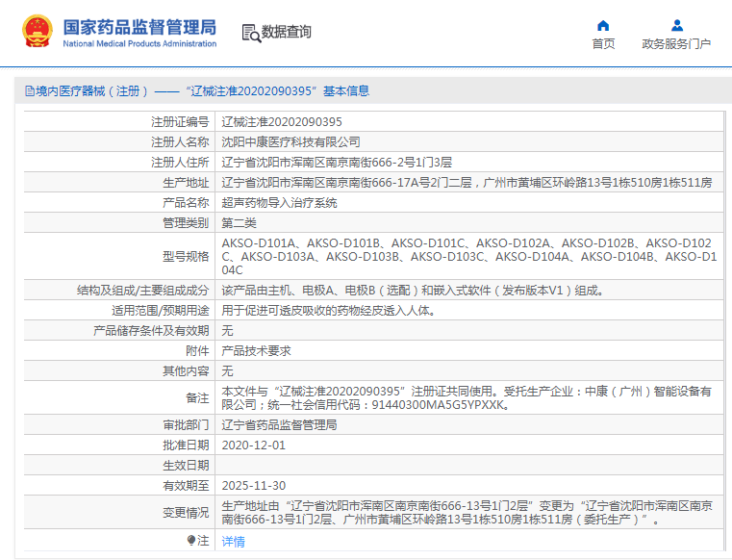Open the 详情 details link
This screenshot has width=732, height=560.
coord(233,542)
